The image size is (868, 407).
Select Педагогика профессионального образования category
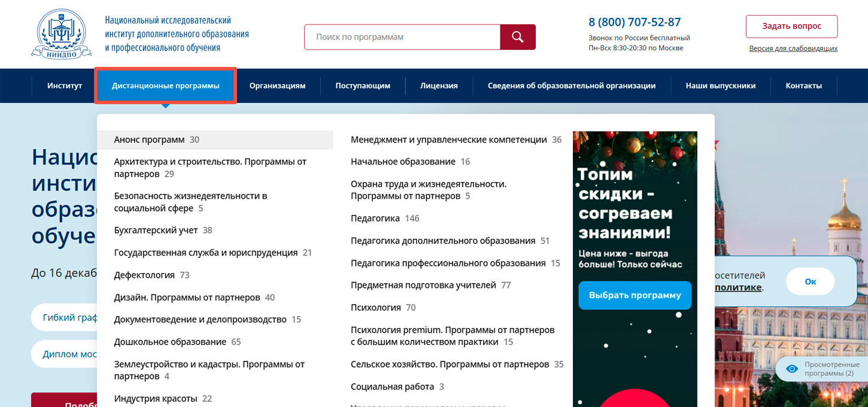click(x=456, y=263)
